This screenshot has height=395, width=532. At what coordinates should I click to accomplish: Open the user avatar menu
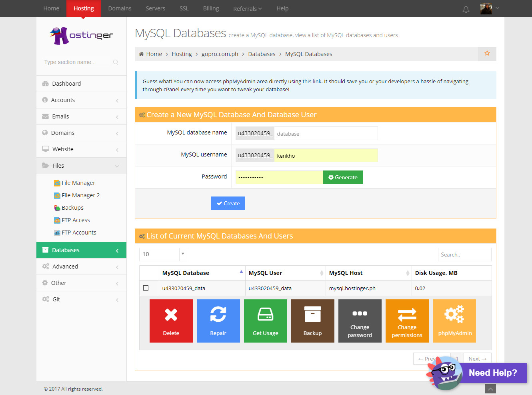(490, 8)
